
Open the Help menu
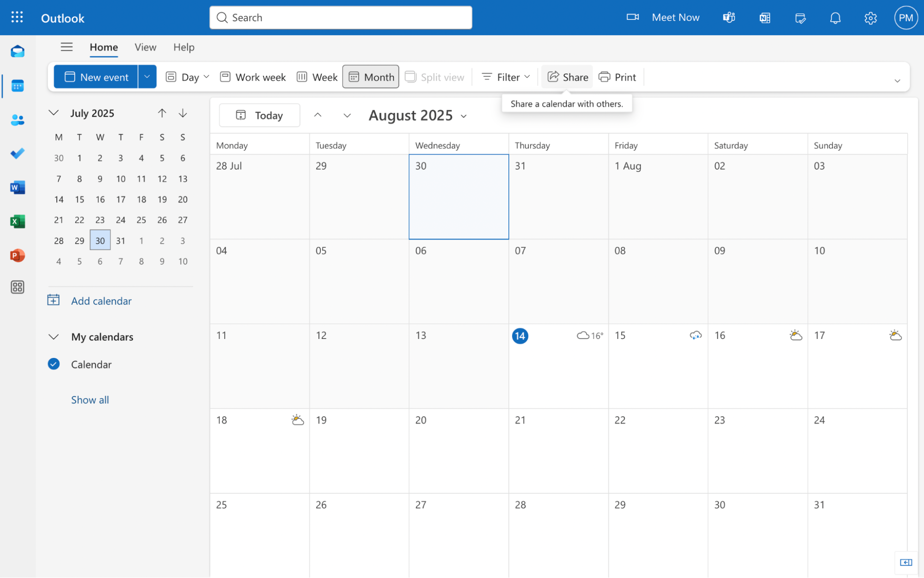(x=184, y=47)
